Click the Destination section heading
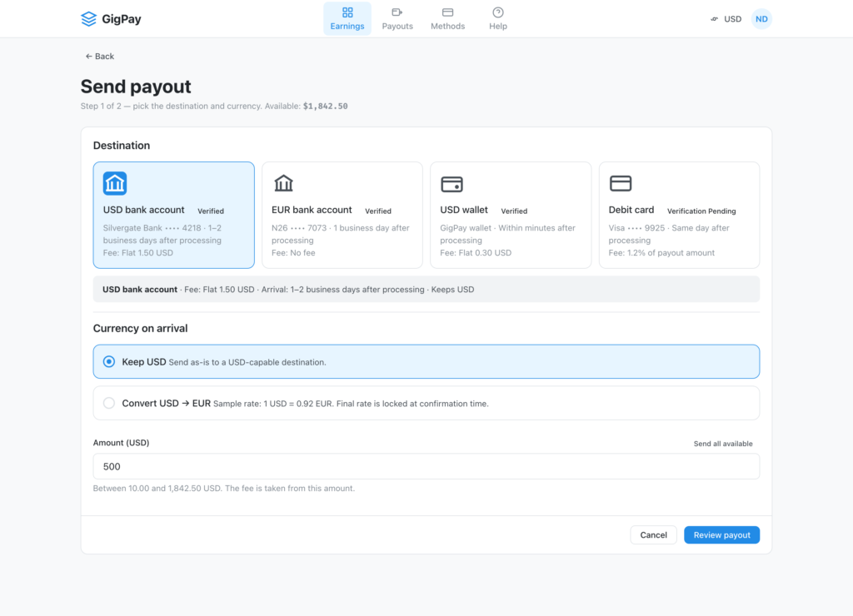 122,145
